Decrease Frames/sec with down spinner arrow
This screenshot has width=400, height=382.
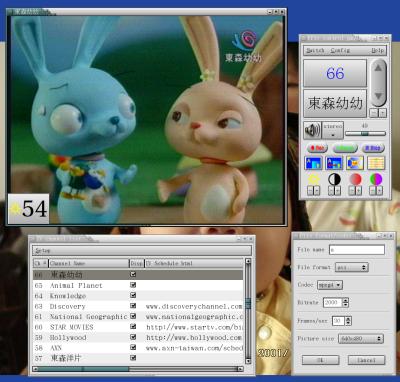pos(348,323)
